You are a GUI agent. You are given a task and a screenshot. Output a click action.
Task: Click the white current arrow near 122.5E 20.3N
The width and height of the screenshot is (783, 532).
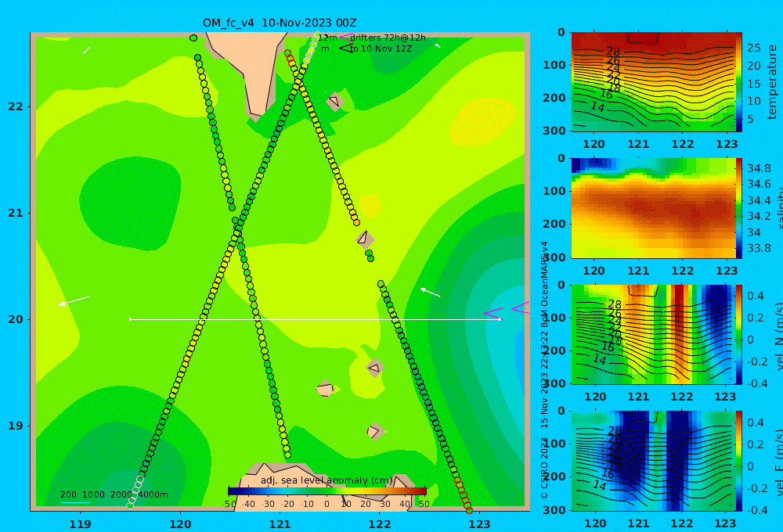tap(431, 293)
